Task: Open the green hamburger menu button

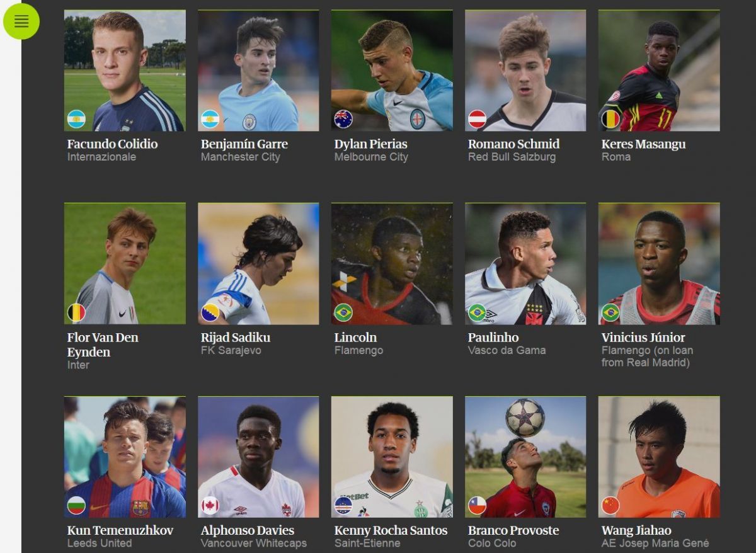Action: 21,21
